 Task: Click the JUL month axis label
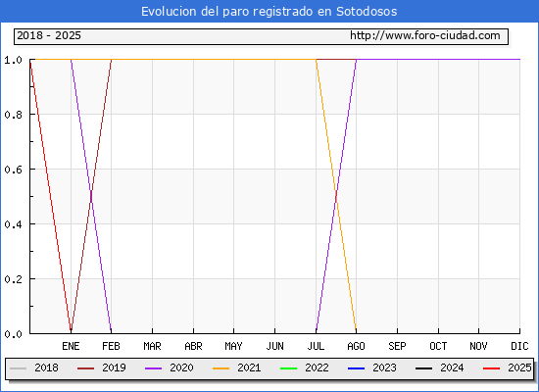[x=316, y=346]
